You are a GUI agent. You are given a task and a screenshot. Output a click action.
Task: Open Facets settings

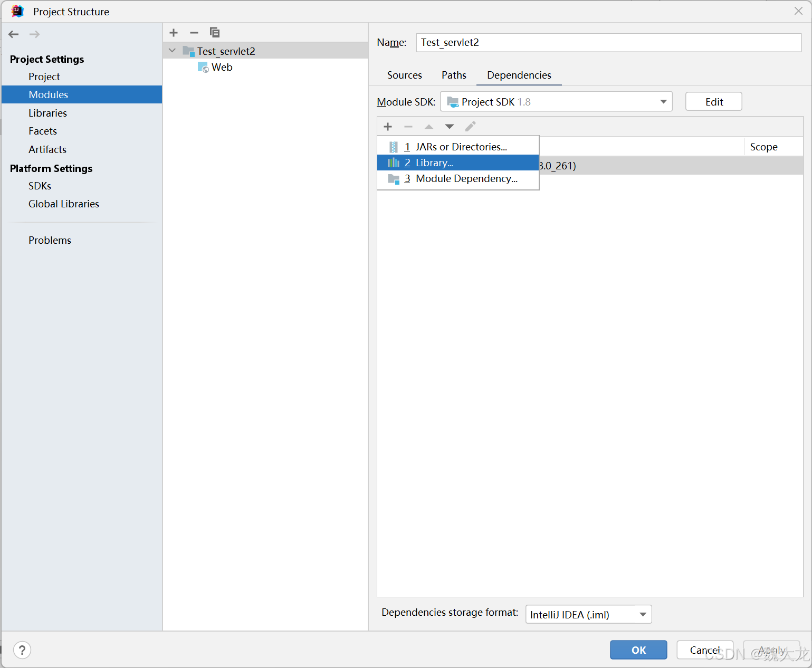tap(43, 131)
